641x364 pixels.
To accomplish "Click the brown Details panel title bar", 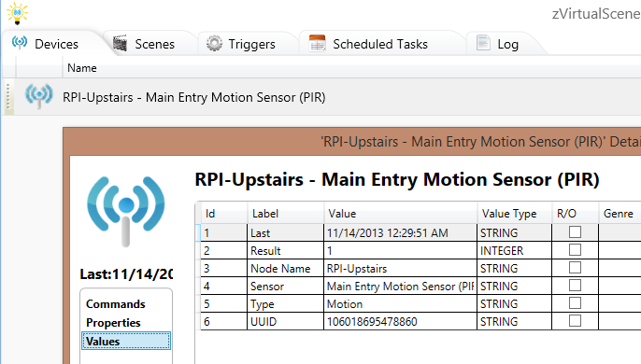I will 352,141.
